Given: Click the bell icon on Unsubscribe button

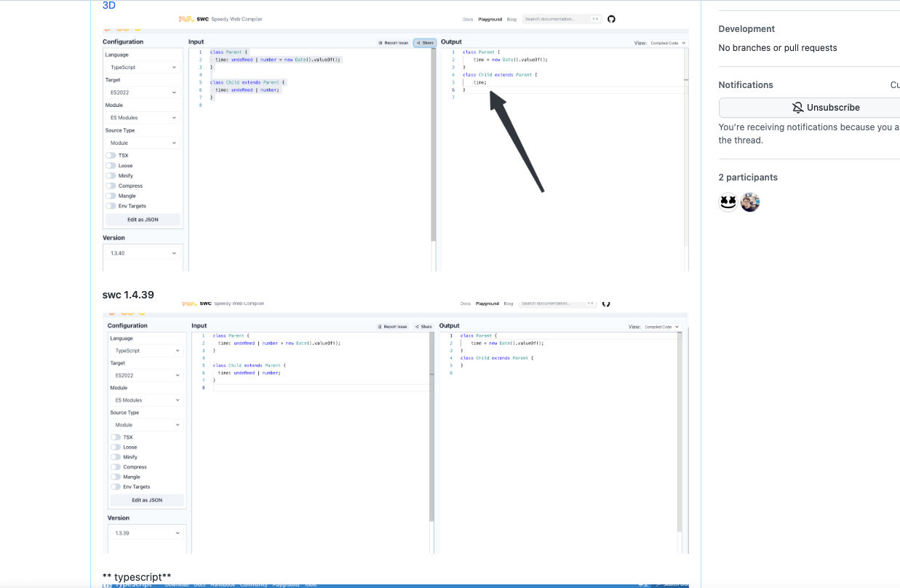Looking at the screenshot, I should (797, 107).
